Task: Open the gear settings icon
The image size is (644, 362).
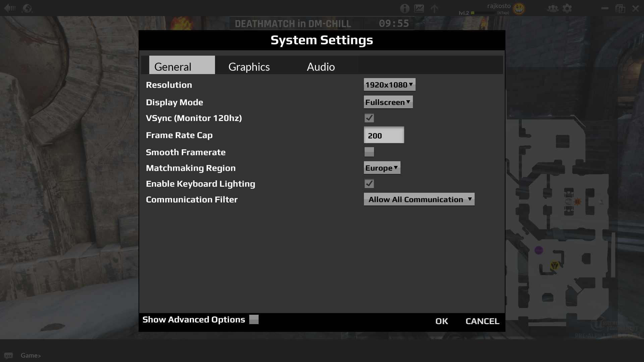Action: coord(567,8)
